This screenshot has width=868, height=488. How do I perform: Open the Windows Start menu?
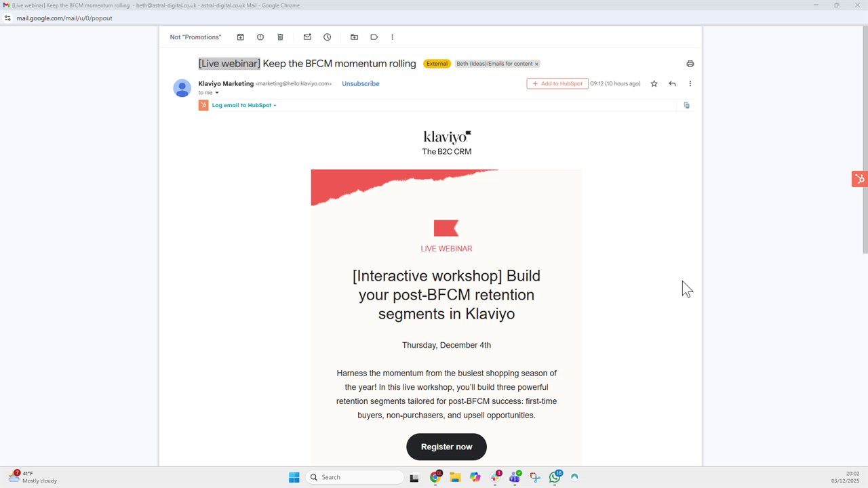tap(294, 477)
